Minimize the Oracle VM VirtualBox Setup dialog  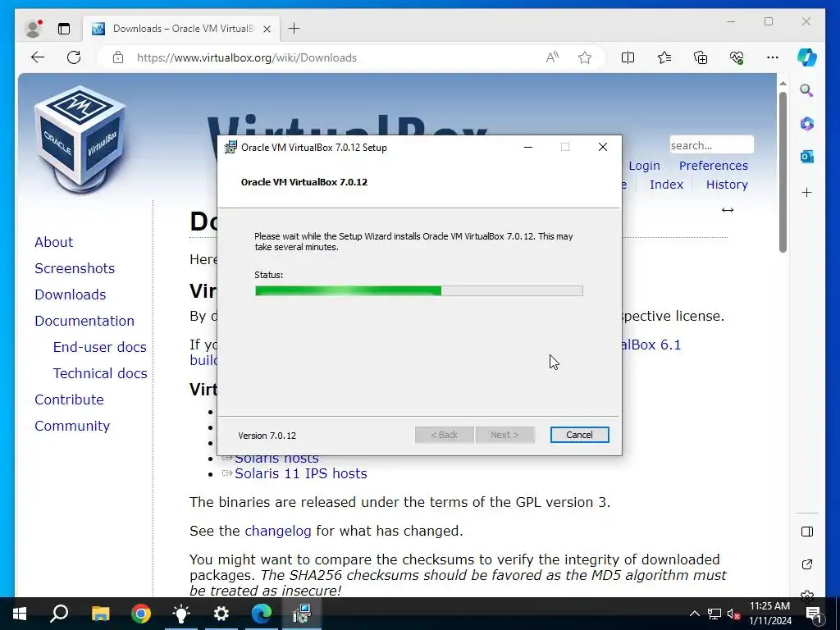[x=528, y=147]
